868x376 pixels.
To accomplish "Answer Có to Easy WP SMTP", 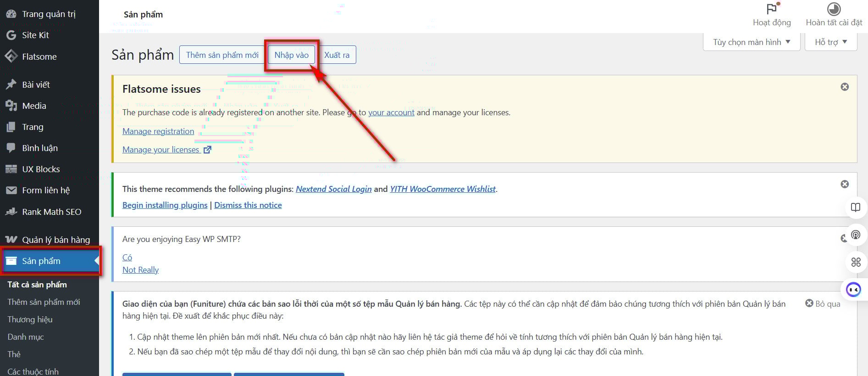I will (127, 258).
